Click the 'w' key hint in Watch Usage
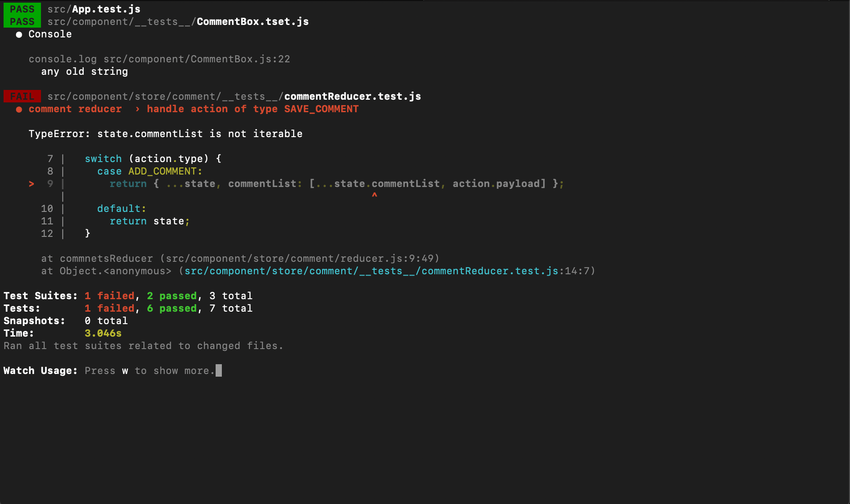Image resolution: width=850 pixels, height=504 pixels. pos(125,371)
